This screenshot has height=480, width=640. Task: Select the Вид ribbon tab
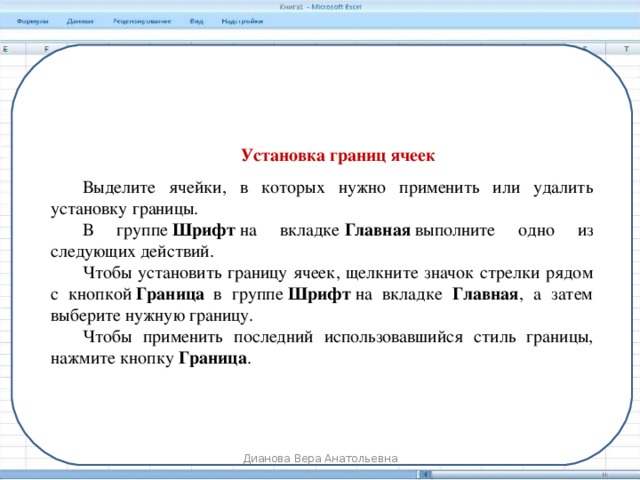(x=196, y=21)
